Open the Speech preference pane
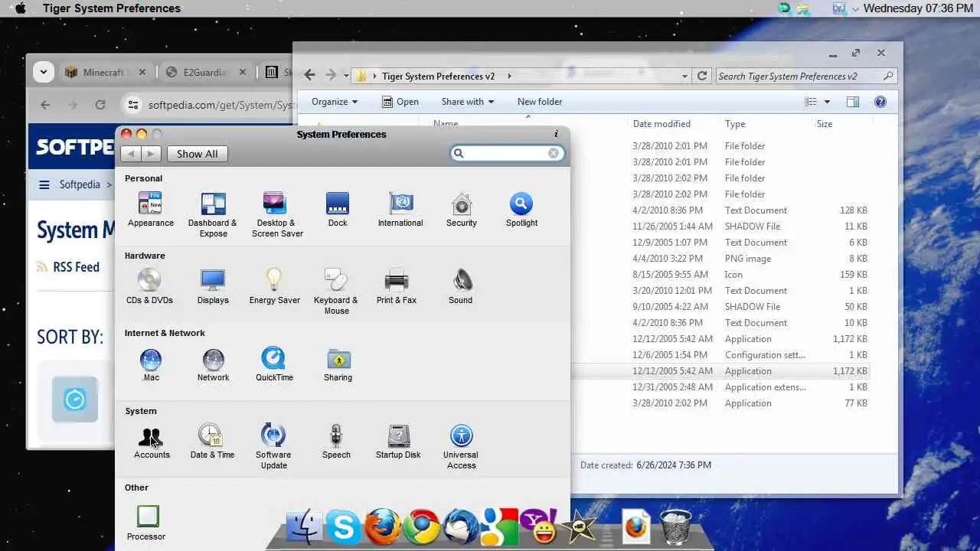Viewport: 980px width, 551px height. pyautogui.click(x=336, y=442)
